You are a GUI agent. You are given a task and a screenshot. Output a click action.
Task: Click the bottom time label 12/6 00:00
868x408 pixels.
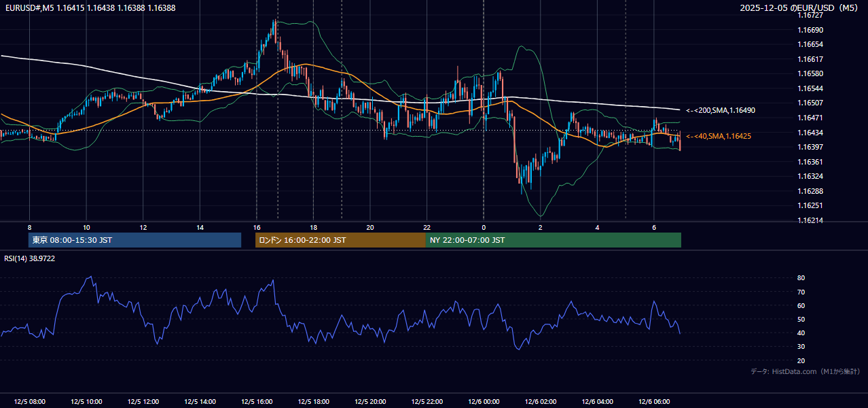[484, 402]
